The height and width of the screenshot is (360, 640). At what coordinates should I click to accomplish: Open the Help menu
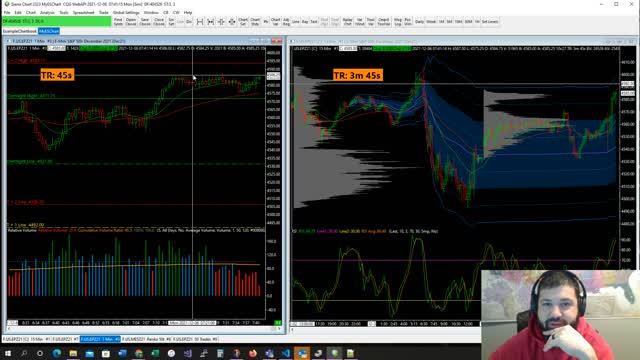click(188, 13)
